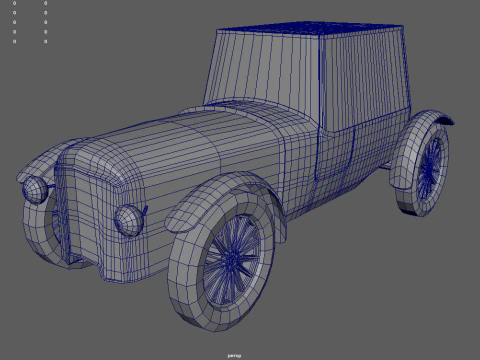Select the headlight on the far side of the grille
The width and height of the screenshot is (480, 360).
[x=35, y=189]
